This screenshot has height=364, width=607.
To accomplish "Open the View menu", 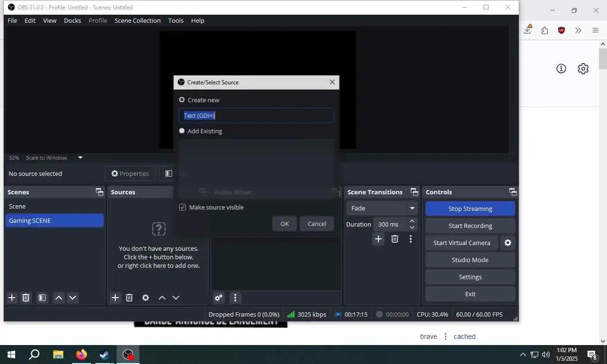I will 50,20.
